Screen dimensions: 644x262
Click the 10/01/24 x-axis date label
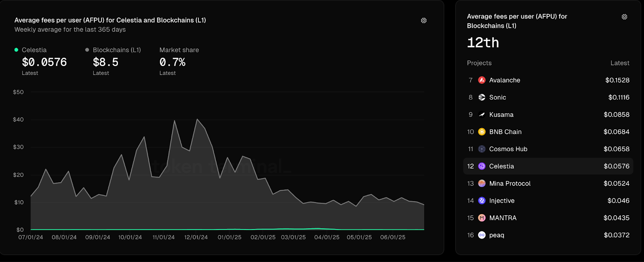[x=130, y=237]
